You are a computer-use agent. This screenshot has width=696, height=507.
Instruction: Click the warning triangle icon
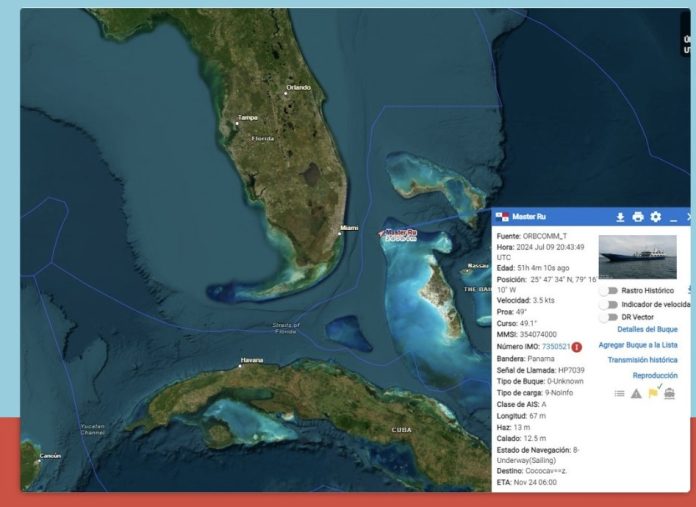pos(635,394)
